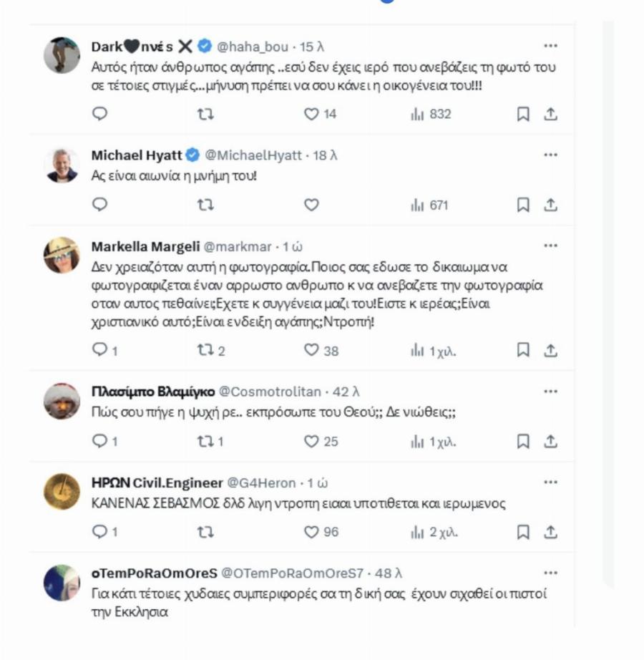View analytics showing 832 views

click(x=431, y=114)
